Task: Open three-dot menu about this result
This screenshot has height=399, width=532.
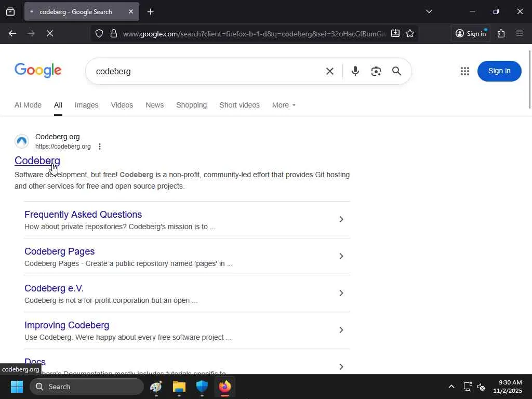Action: [x=99, y=147]
